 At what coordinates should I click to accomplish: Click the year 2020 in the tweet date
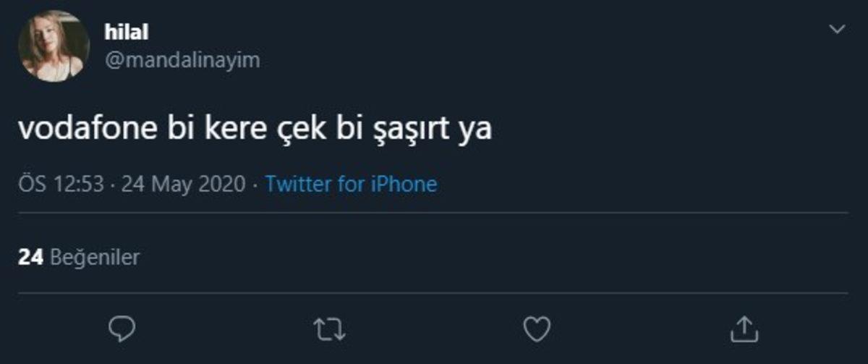(223, 185)
